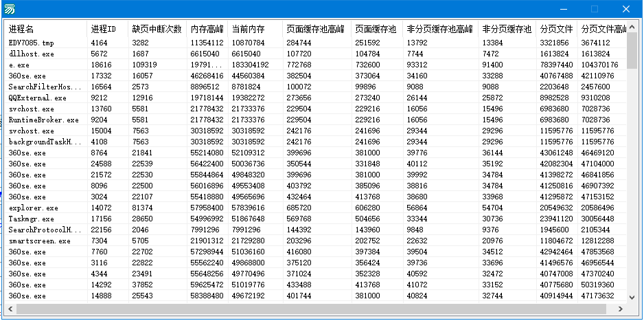
Task: Select the RuntimeBroker.exe process row
Action: click(315, 120)
